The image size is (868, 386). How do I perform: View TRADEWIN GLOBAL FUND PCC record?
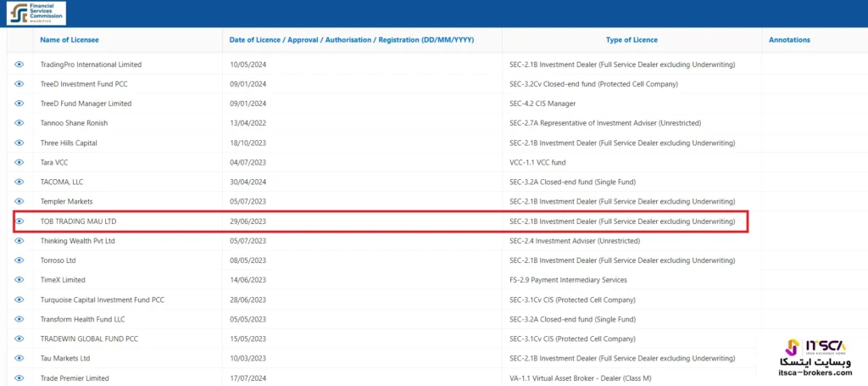click(x=19, y=339)
